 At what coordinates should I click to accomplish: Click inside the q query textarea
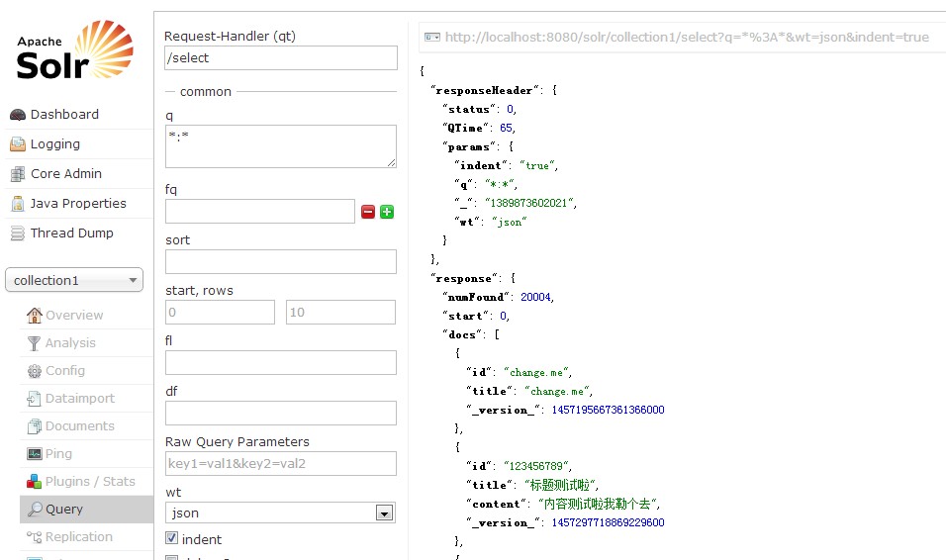281,146
